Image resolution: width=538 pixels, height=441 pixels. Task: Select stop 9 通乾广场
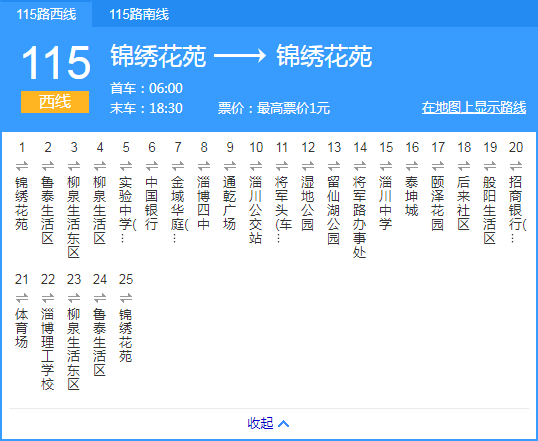pos(230,203)
